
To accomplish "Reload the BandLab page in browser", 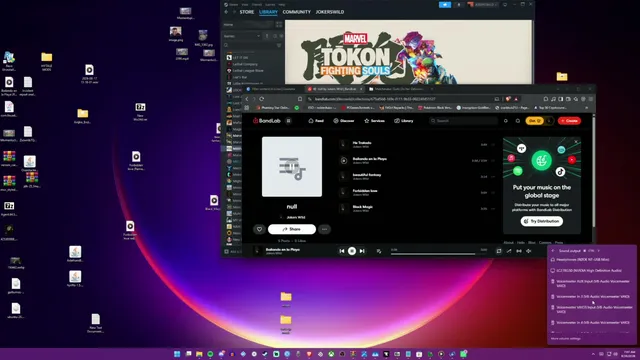I will (x=262, y=99).
